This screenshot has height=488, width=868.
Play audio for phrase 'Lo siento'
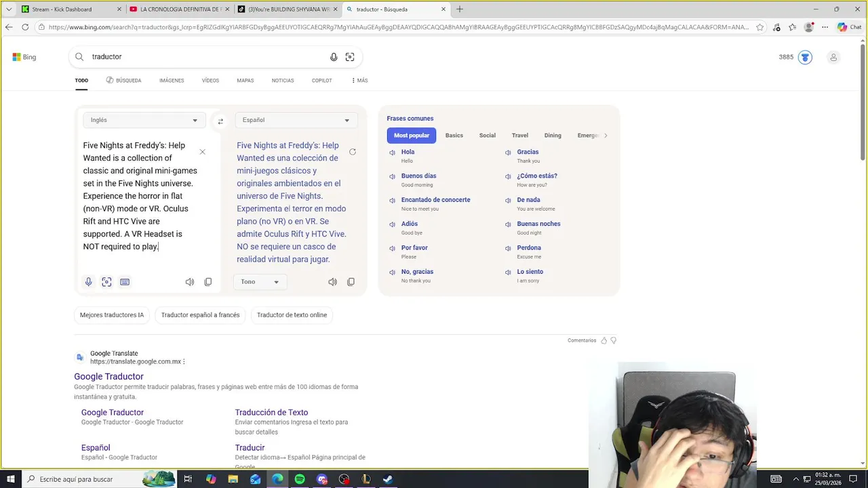508,272
